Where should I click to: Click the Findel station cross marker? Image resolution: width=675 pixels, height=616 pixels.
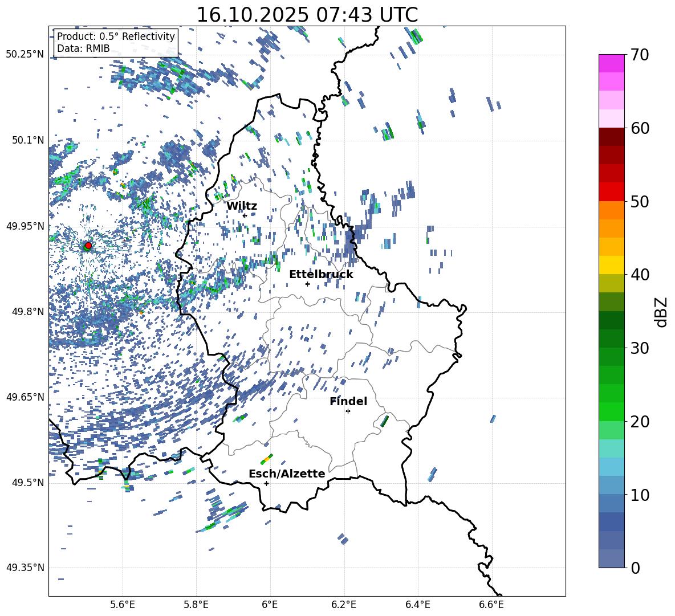pyautogui.click(x=348, y=411)
